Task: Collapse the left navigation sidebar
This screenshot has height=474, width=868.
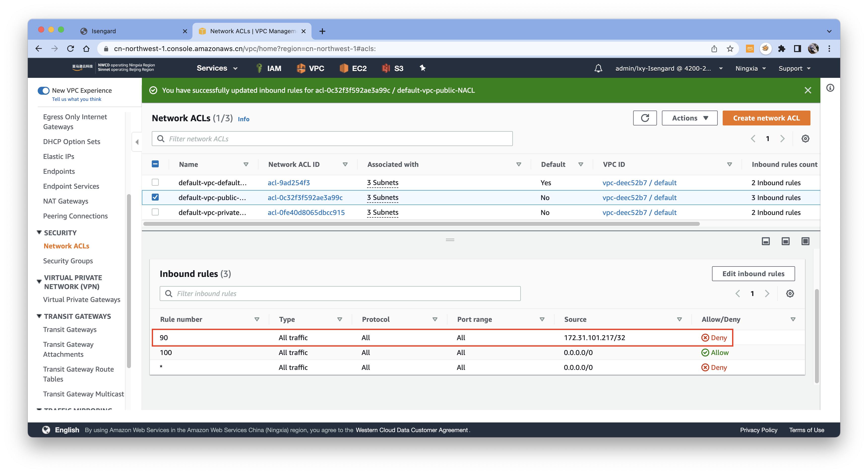Action: [x=137, y=142]
